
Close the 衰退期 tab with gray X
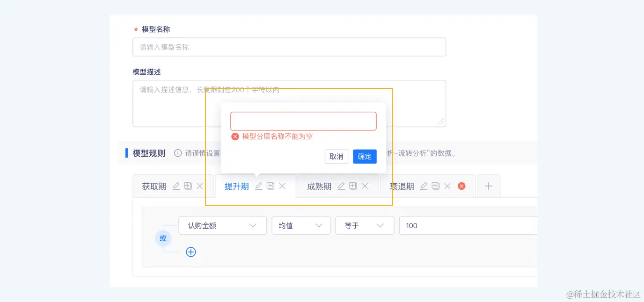tap(447, 186)
